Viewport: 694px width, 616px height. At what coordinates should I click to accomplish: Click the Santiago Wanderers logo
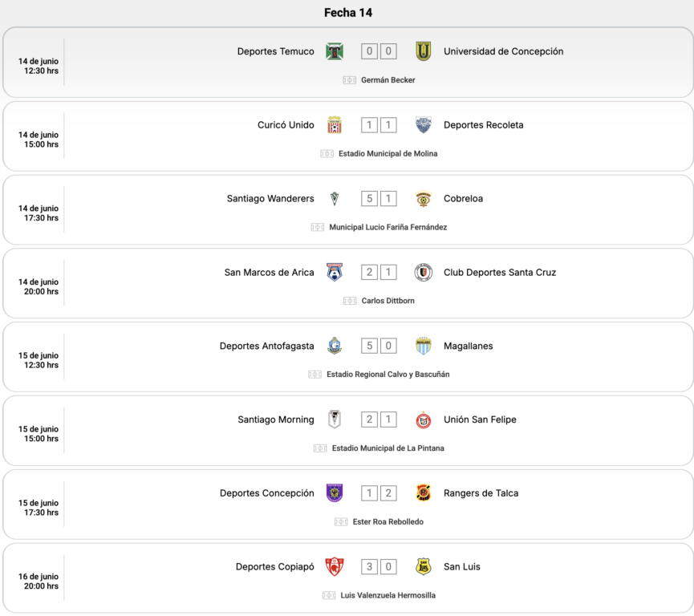[335, 199]
